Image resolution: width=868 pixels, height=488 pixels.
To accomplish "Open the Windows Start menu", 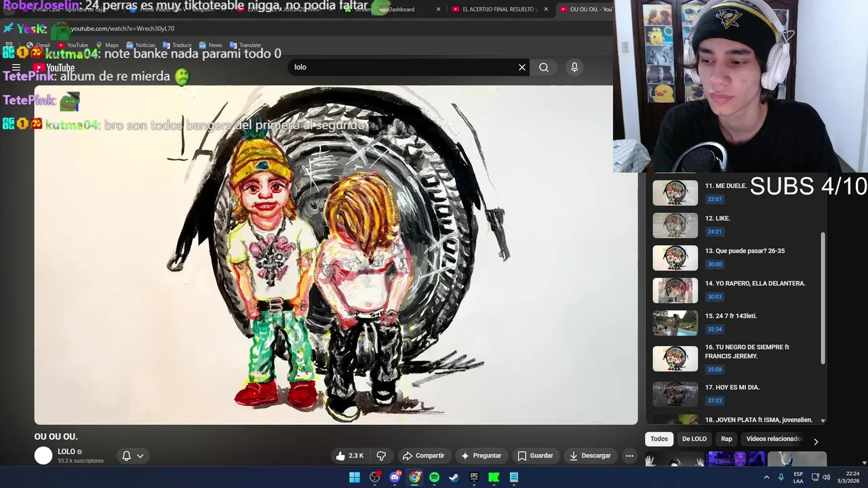I will tap(355, 477).
